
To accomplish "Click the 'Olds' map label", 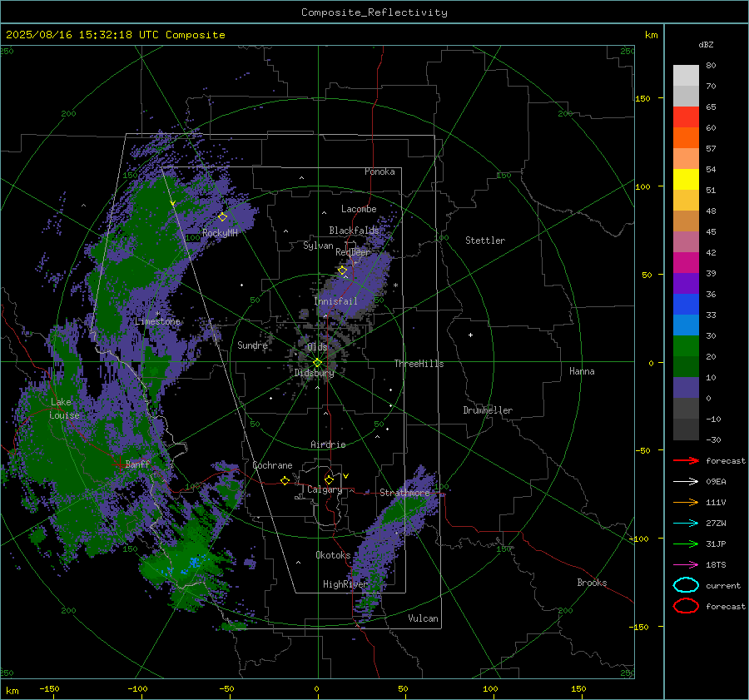I will click(x=317, y=347).
